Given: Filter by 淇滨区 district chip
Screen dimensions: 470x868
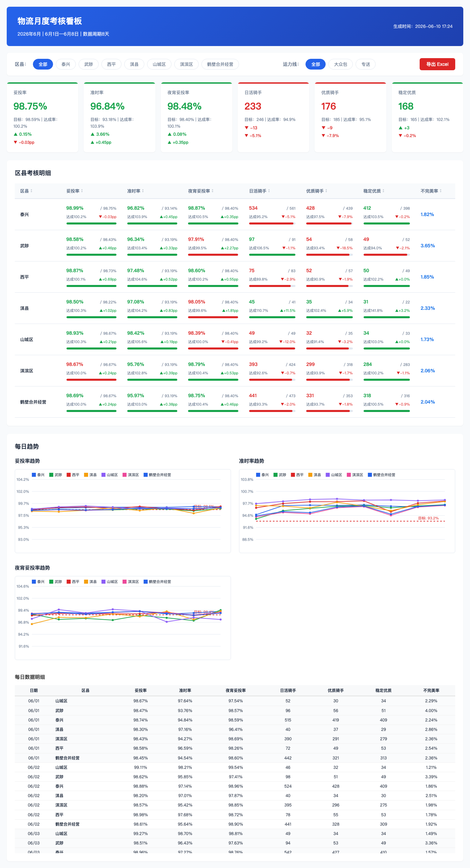Looking at the screenshot, I should coord(186,65).
